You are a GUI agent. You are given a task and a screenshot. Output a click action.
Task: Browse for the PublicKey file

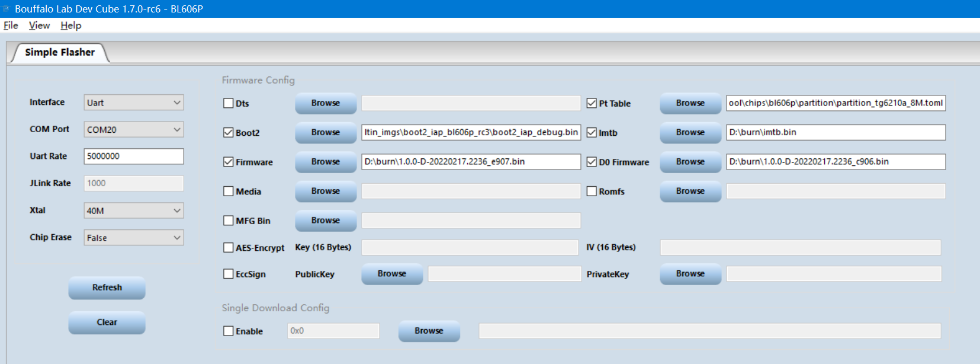[392, 274]
